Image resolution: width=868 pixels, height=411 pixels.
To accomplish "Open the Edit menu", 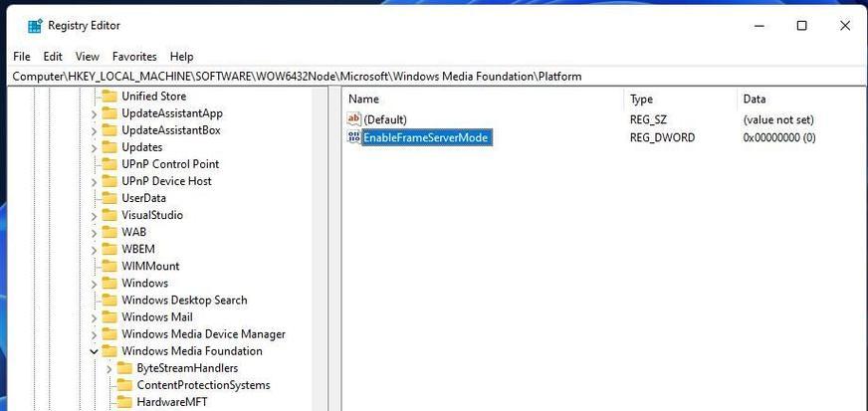I will 53,57.
